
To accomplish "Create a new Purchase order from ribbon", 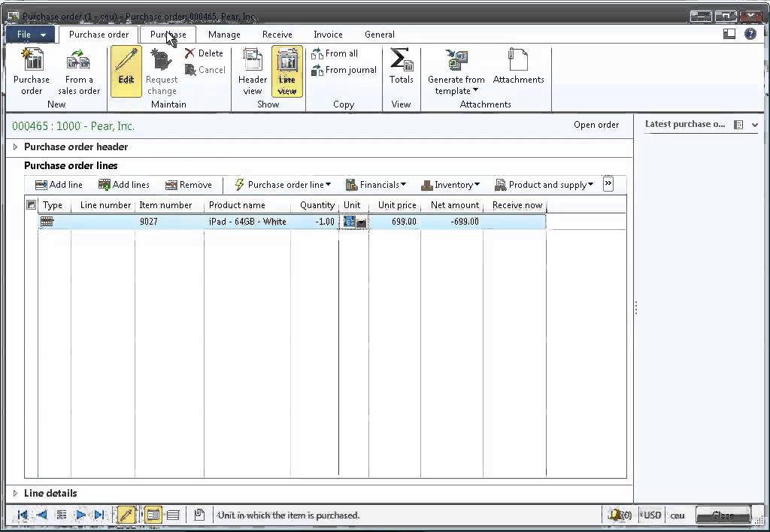I will point(32,71).
